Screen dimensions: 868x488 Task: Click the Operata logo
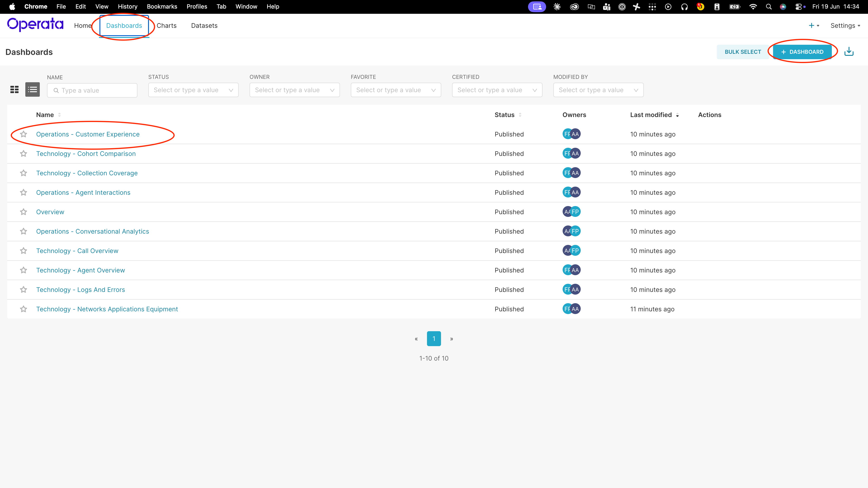pyautogui.click(x=35, y=25)
